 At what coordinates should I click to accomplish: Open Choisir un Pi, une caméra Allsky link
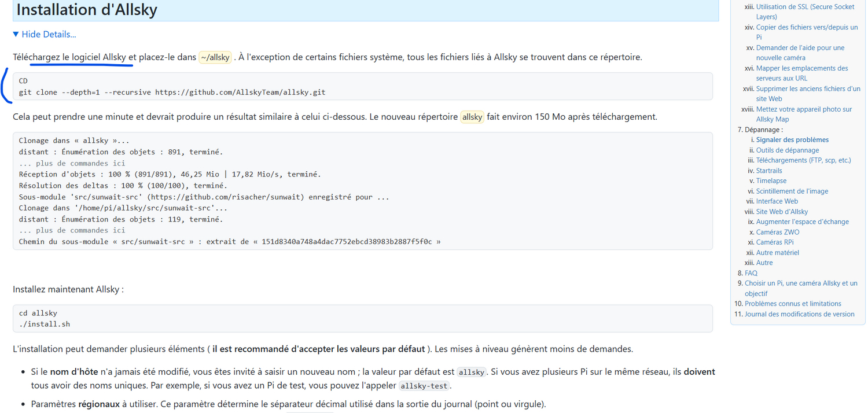pos(801,288)
